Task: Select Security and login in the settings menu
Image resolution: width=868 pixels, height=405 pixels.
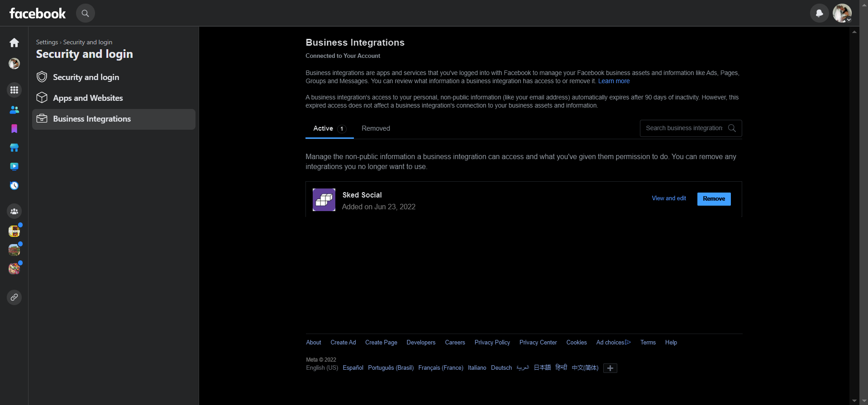Action: 114,77
